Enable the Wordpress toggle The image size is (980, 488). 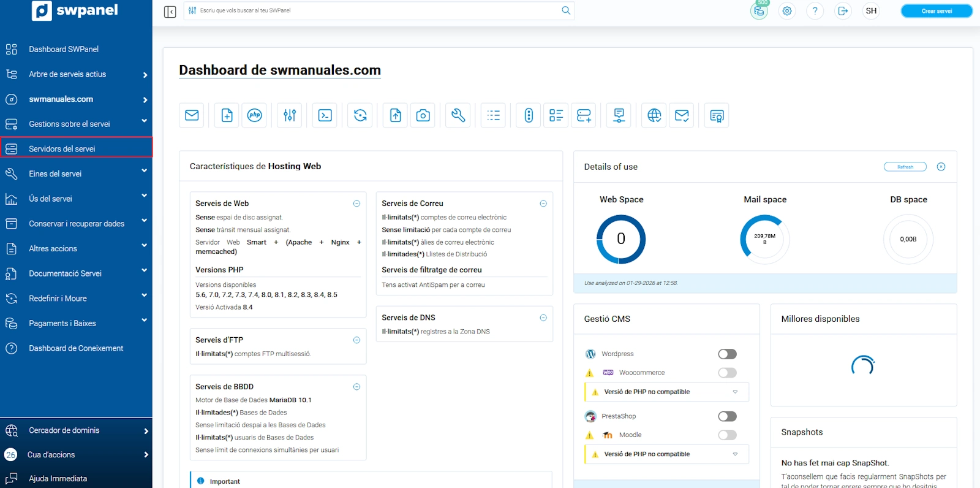click(x=727, y=354)
